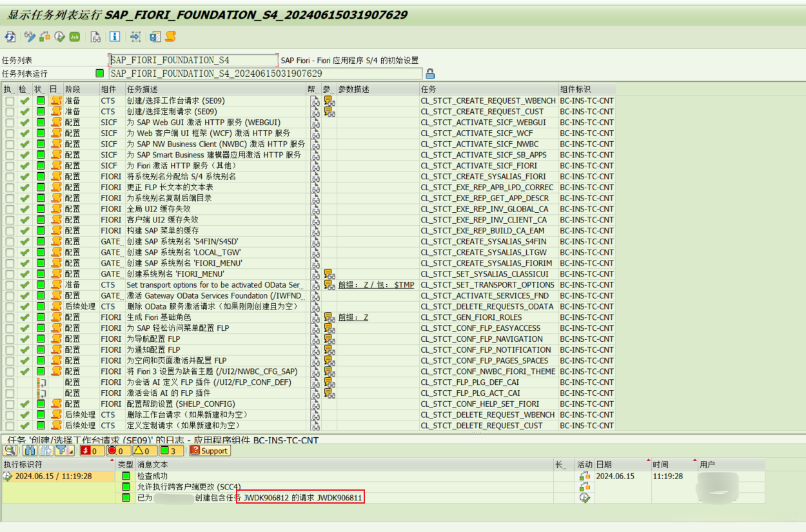Image resolution: width=806 pixels, height=532 pixels.
Task: Open parameter icon for the '为通知配置 FLP' row
Action: click(x=329, y=350)
